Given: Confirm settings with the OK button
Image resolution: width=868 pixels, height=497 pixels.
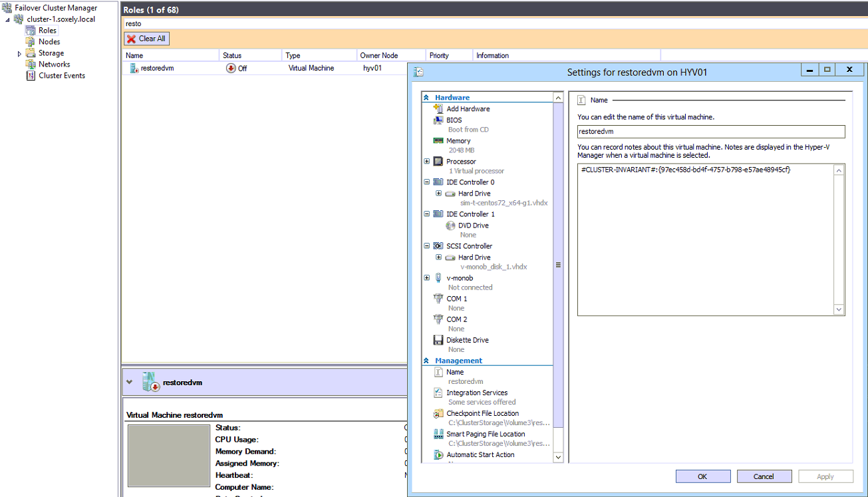Looking at the screenshot, I should tap(702, 476).
